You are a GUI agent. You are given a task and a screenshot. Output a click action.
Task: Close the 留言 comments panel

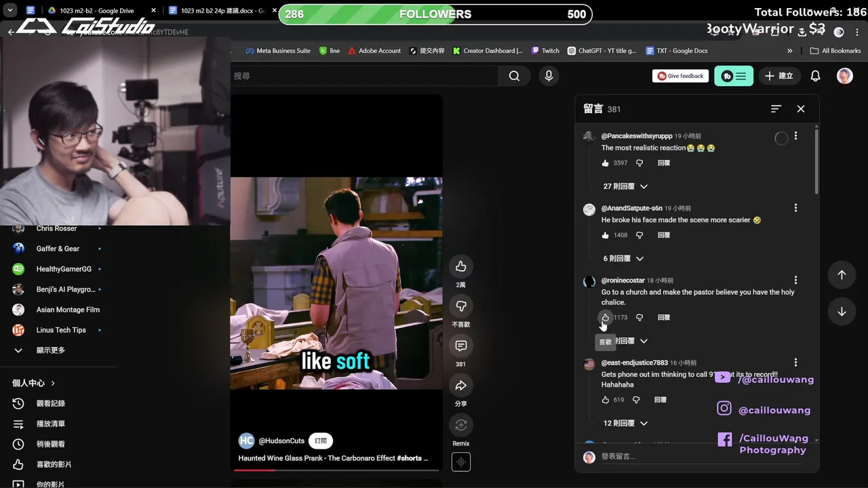[801, 108]
